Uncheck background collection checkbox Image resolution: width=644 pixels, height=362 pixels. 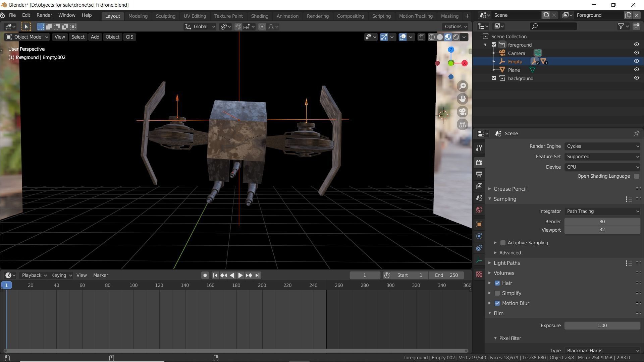coord(494,78)
